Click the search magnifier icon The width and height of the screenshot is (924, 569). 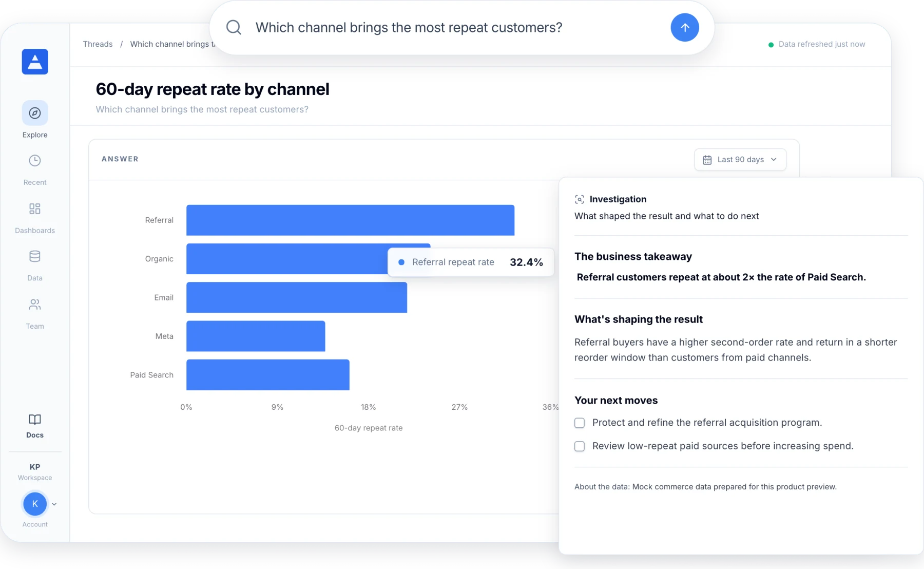(234, 27)
